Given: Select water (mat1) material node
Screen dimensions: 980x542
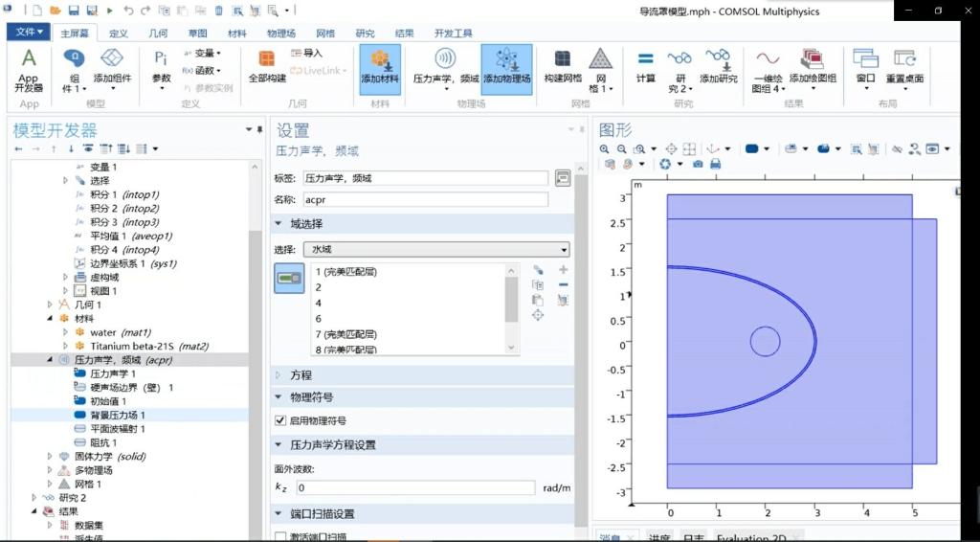Looking at the screenshot, I should pos(116,332).
